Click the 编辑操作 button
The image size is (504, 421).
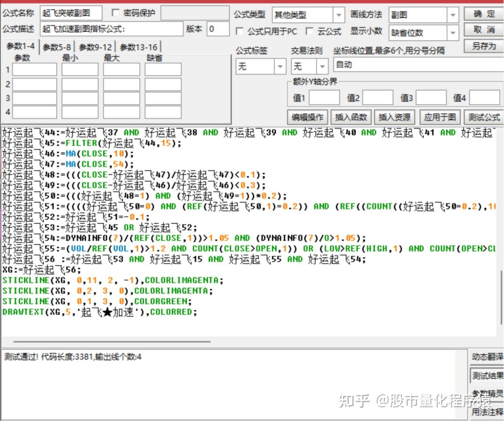(307, 117)
